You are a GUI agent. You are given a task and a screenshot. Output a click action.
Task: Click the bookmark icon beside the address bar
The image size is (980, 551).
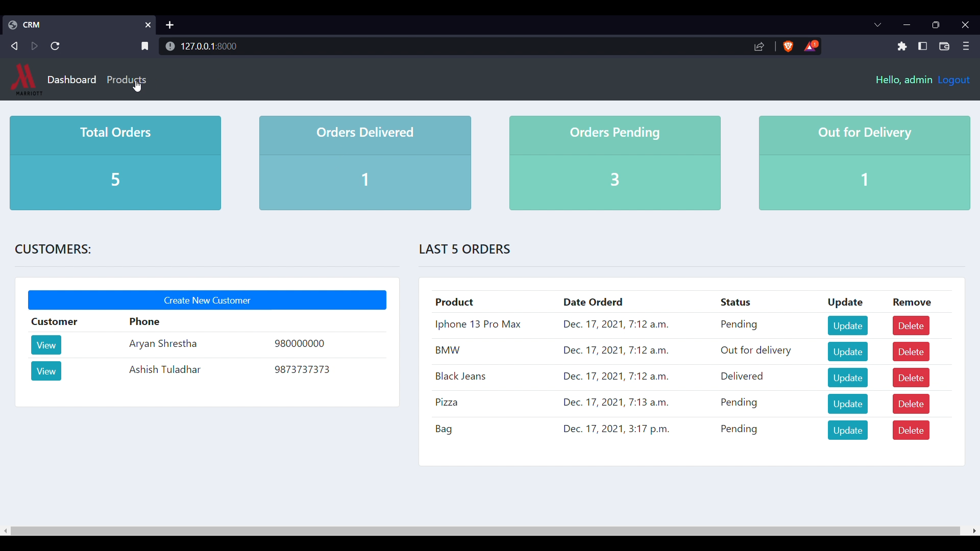coord(145,46)
